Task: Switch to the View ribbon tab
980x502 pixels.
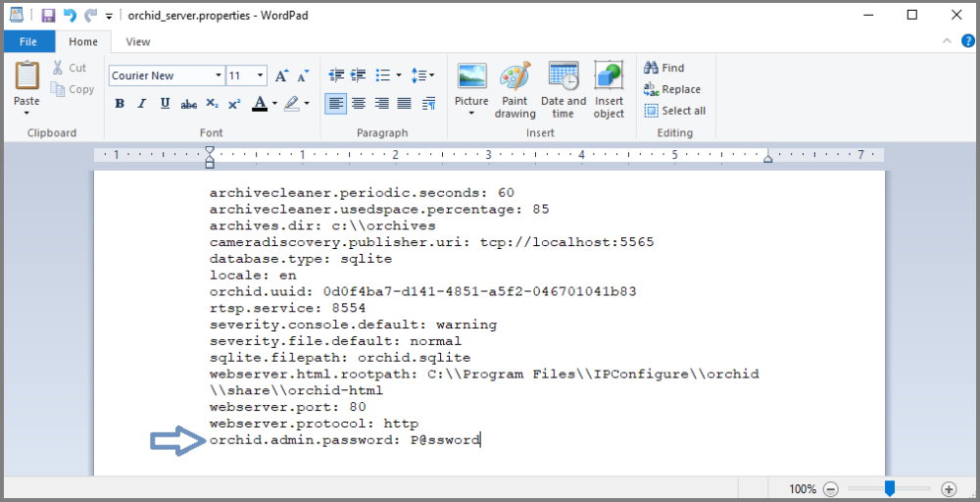Action: pos(137,42)
